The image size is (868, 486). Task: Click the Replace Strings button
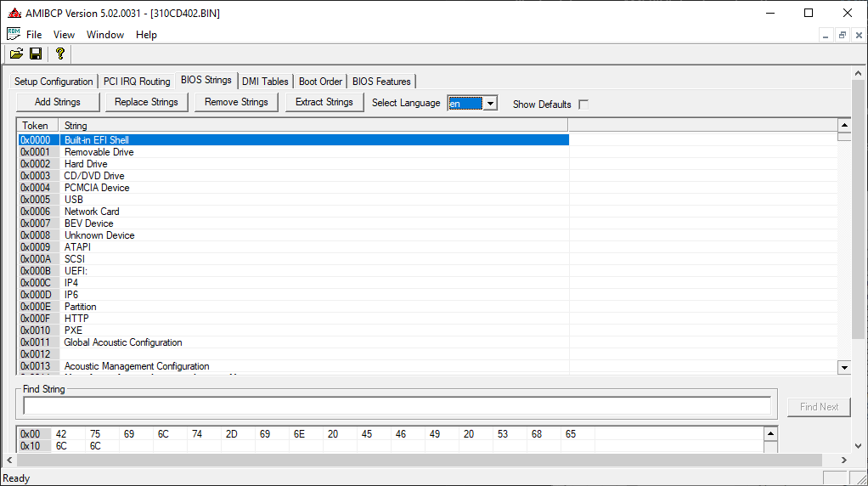coord(146,102)
